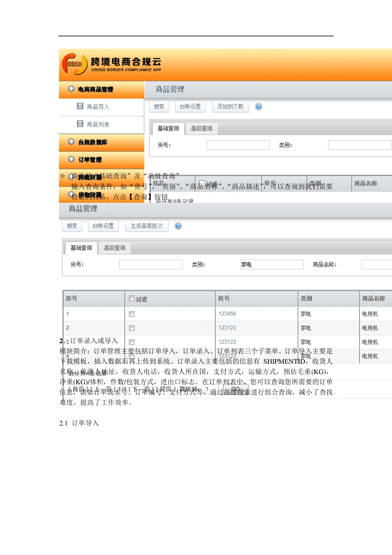Toggle the 过滤 header checkbox above row 1
The image size is (392, 555).
(x=132, y=298)
